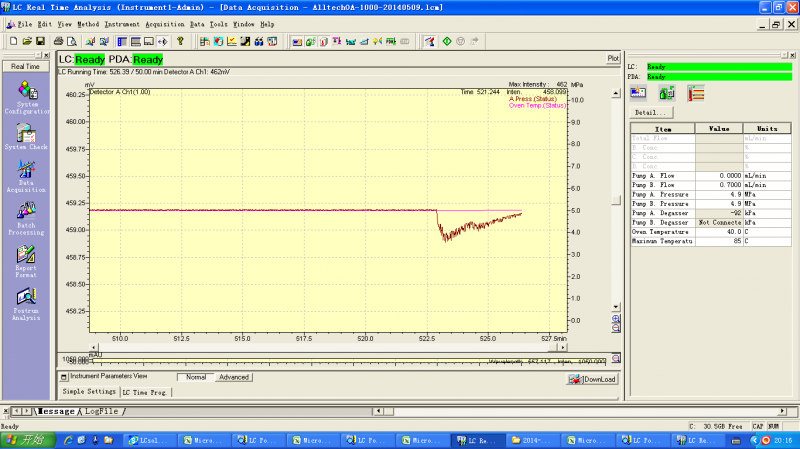Open the Instrument menu
This screenshot has width=800, height=449.
(122, 24)
